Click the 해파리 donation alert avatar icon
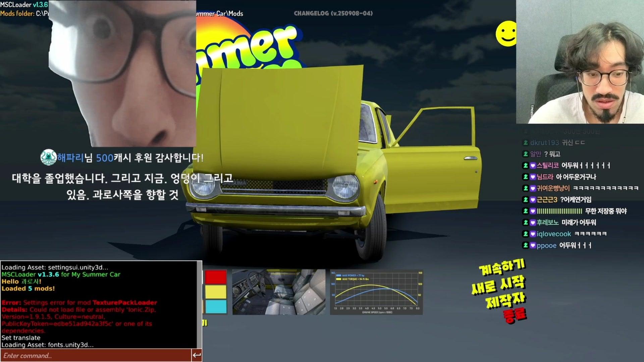The height and width of the screenshot is (362, 644). click(x=48, y=157)
